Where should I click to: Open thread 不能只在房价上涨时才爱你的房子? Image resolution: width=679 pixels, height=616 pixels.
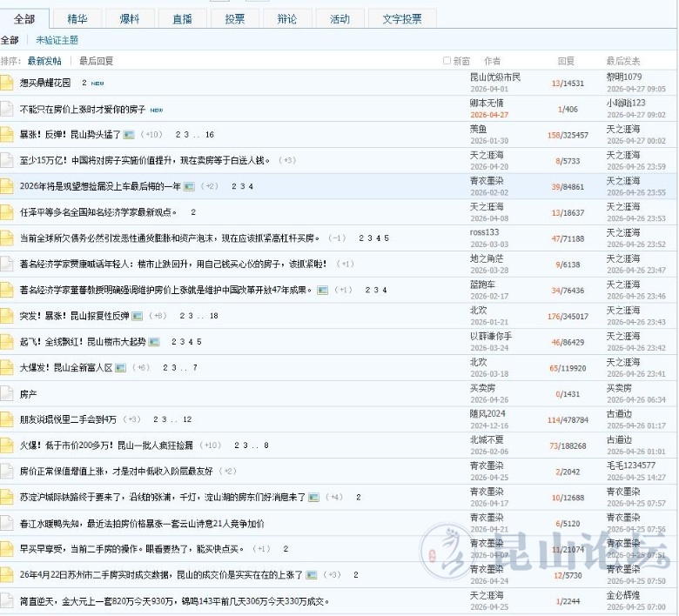pyautogui.click(x=83, y=110)
